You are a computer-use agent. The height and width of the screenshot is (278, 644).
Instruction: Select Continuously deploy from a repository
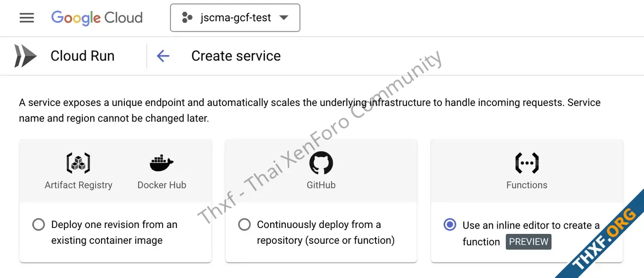(244, 224)
